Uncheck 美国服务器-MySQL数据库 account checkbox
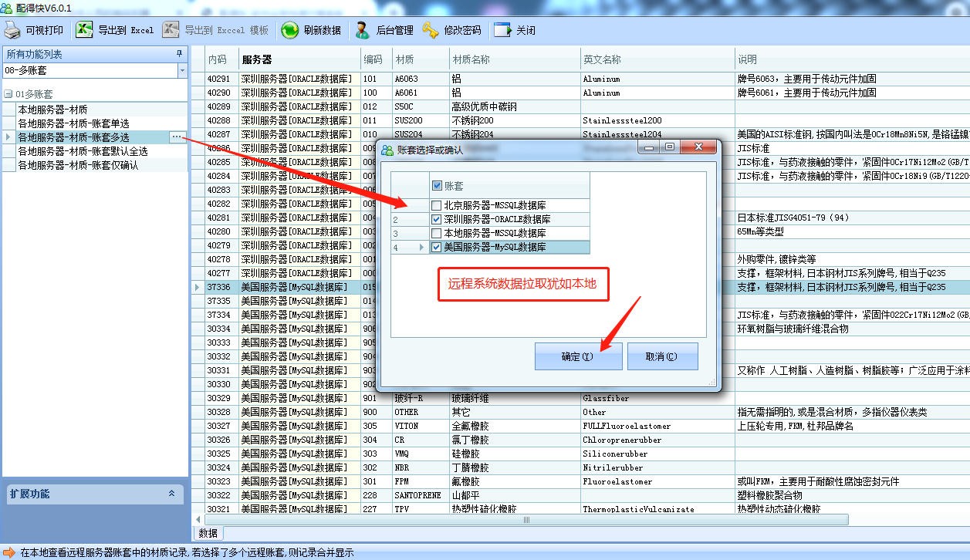 [437, 247]
